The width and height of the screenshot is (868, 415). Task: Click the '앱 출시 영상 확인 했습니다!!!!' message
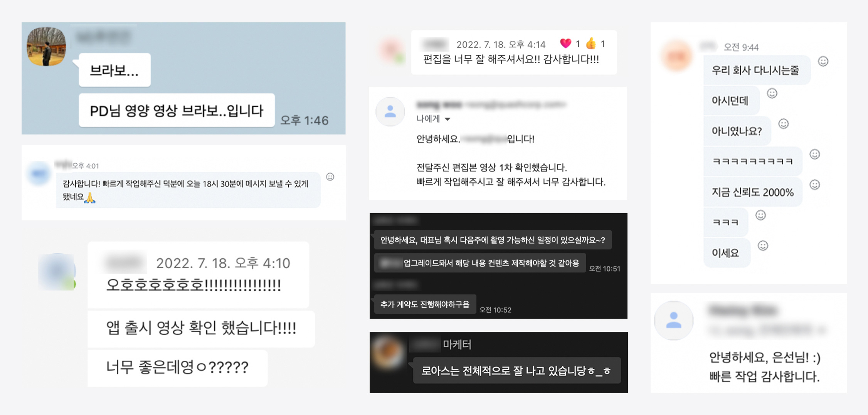pyautogui.click(x=201, y=328)
